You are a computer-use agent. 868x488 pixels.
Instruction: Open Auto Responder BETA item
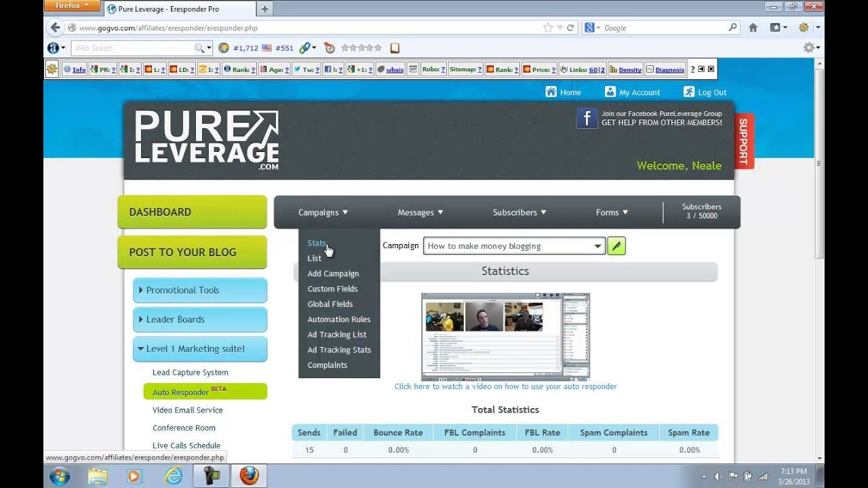coord(205,392)
